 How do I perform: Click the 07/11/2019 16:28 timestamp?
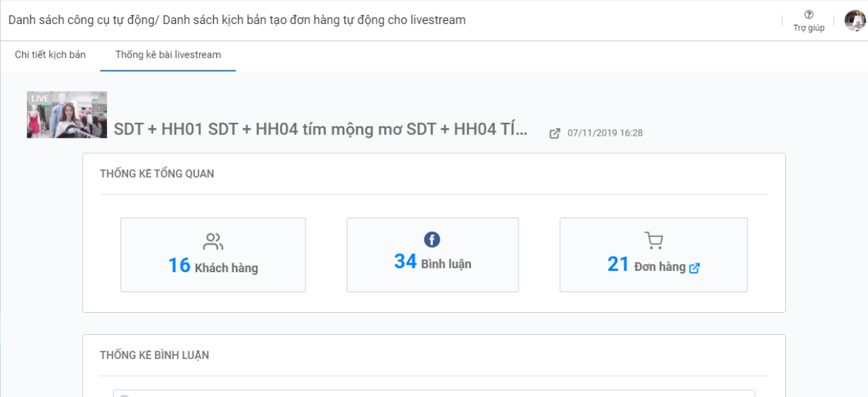pos(603,132)
